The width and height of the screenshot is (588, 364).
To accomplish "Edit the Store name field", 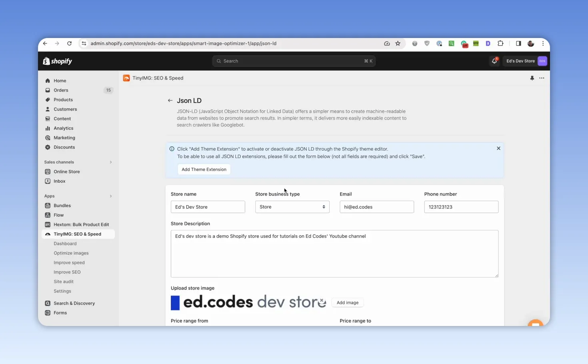I will (208, 207).
